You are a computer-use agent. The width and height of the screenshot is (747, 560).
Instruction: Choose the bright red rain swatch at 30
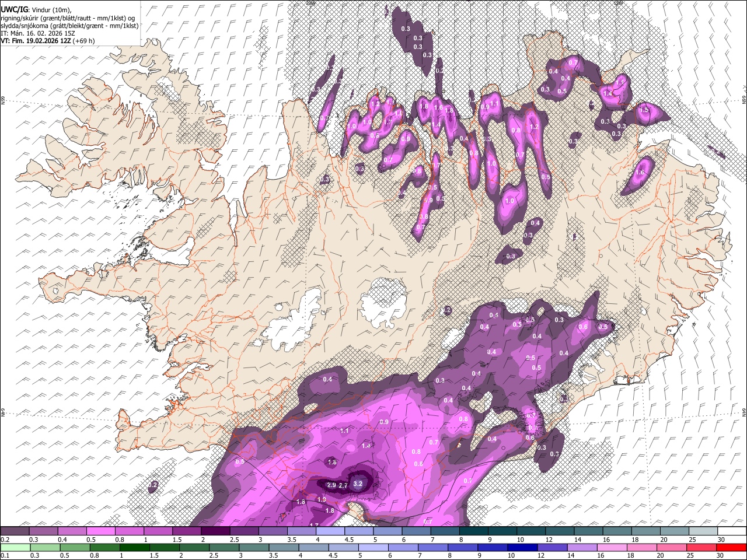tap(731, 547)
